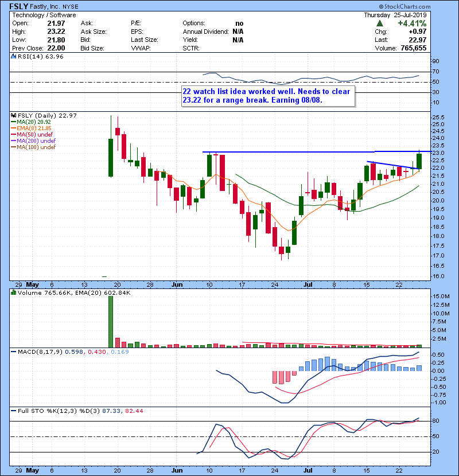The height and width of the screenshot is (476, 459).
Task: Click the blue annotation text box
Action: [x=269, y=96]
